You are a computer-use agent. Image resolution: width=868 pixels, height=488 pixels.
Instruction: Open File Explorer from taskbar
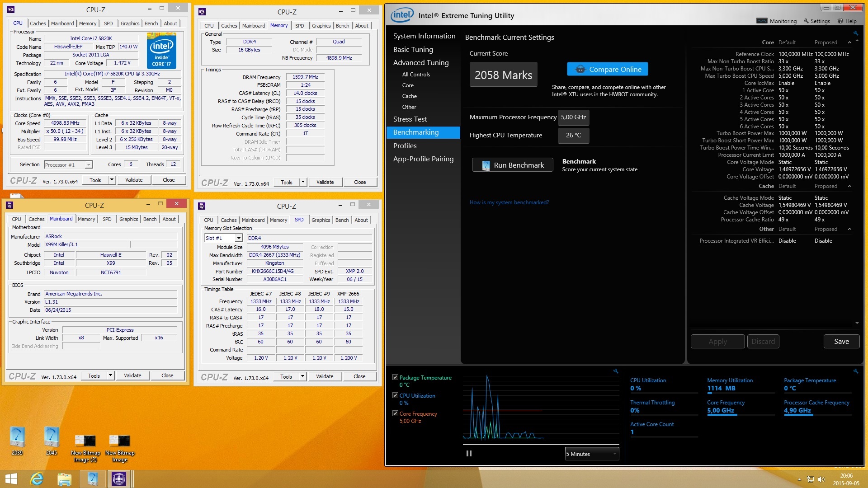[x=65, y=479]
